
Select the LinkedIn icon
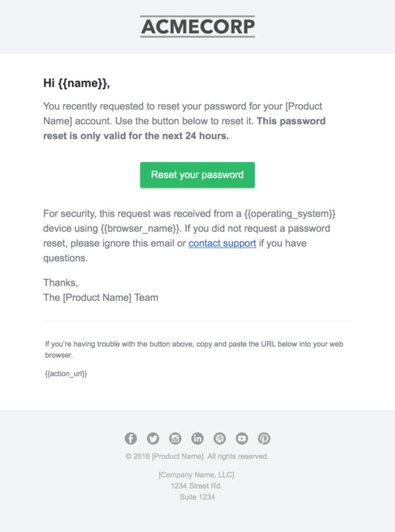tap(198, 438)
